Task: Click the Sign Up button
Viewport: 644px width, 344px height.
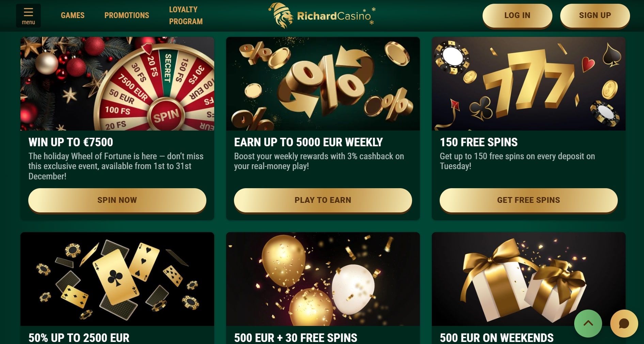Action: [x=595, y=15]
